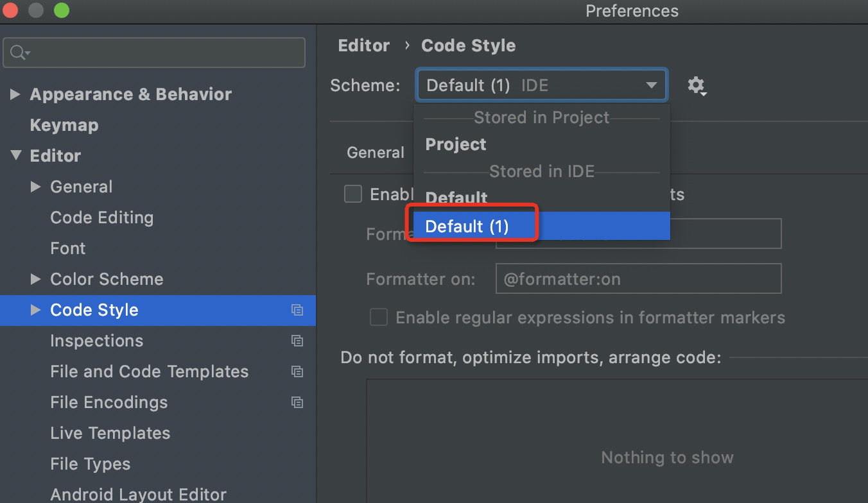Collapse the Editor tree node
This screenshot has width=868, height=503.
[15, 156]
